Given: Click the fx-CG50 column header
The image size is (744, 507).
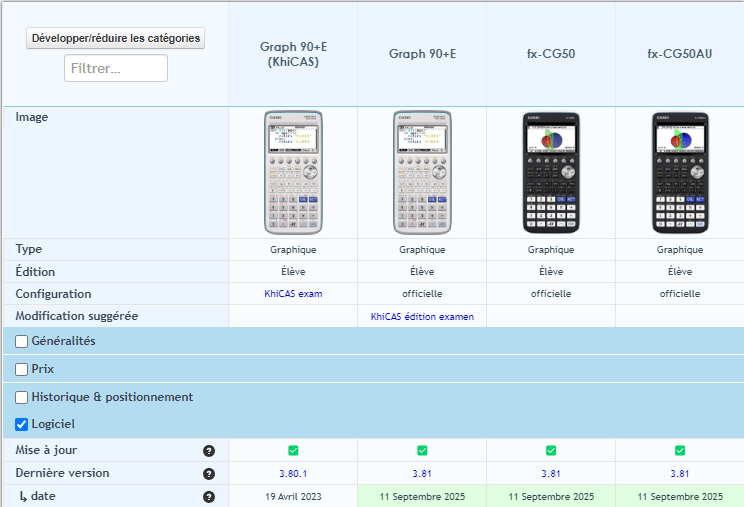Looking at the screenshot, I should tap(551, 54).
